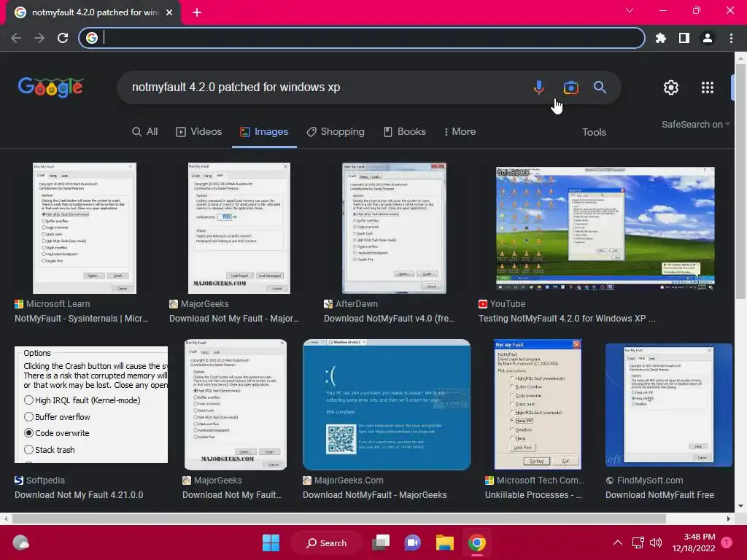
Task: Open Google quick settings gear
Action: coord(671,87)
